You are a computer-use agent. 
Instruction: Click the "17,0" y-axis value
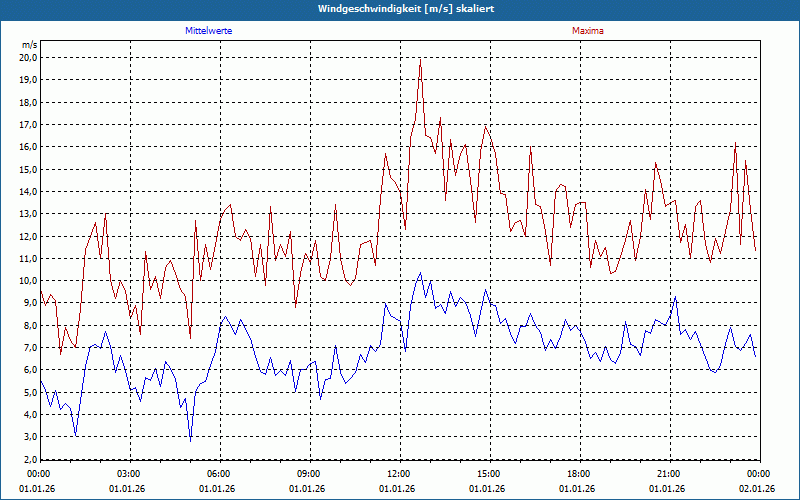click(29, 124)
